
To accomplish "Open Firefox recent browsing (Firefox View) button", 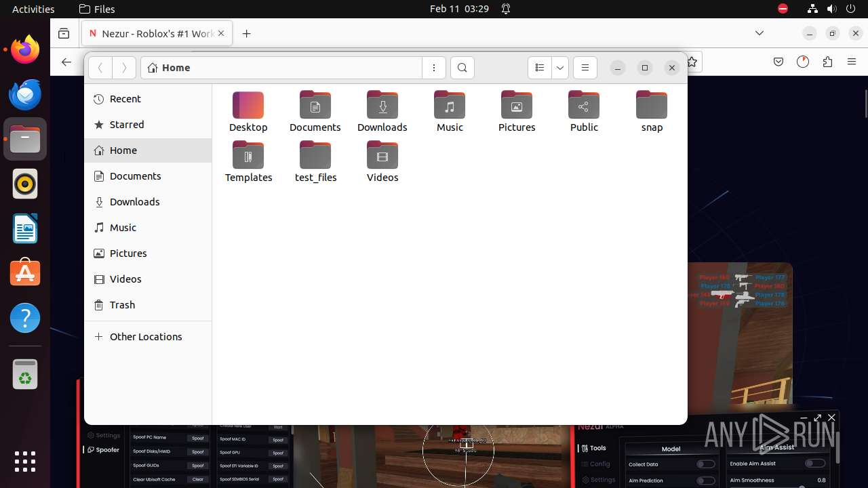I will coord(64,33).
